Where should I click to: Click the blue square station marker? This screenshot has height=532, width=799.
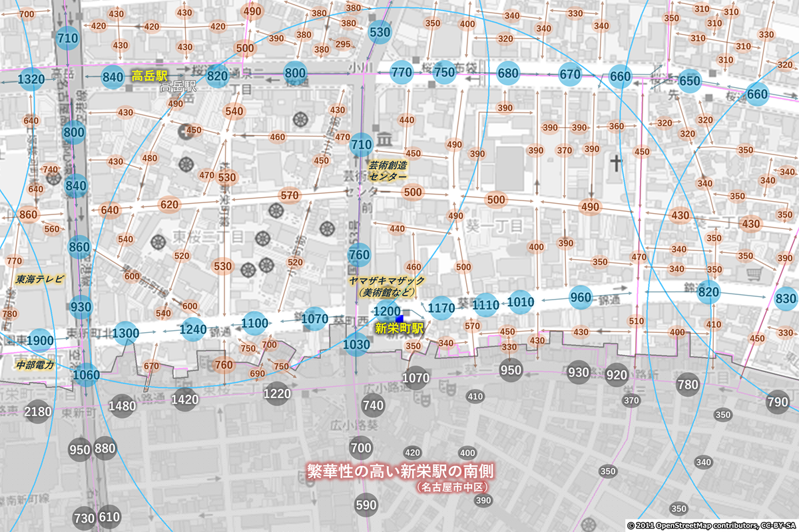(400, 320)
